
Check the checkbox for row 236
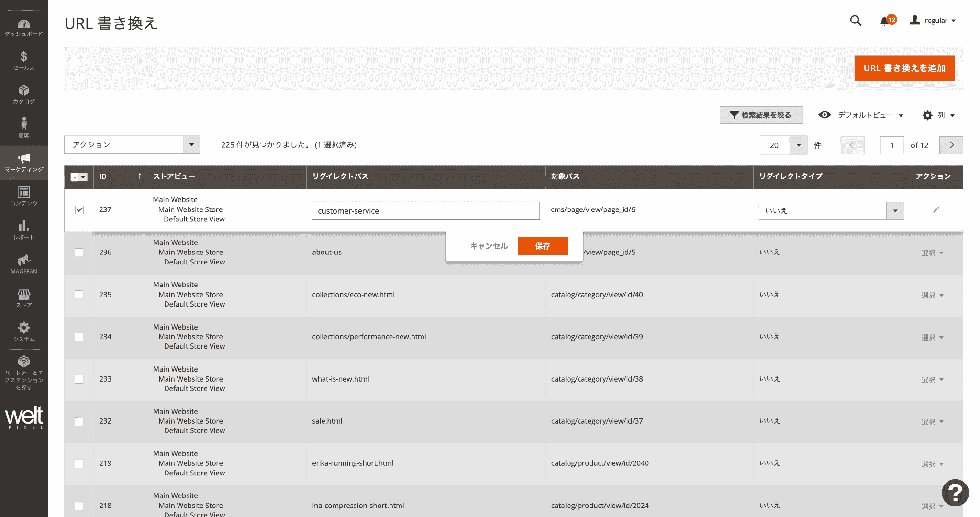[x=79, y=253]
